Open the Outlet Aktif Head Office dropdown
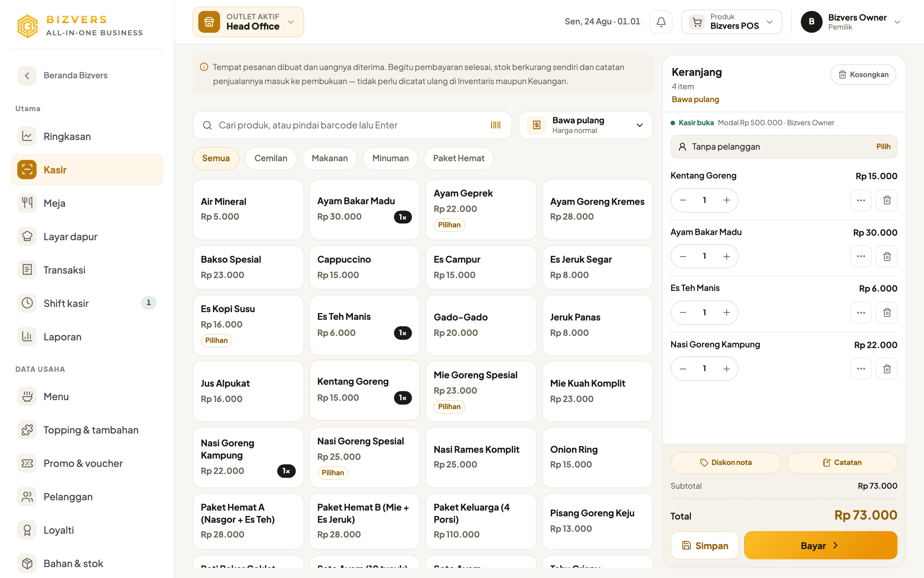924x578 pixels. (248, 22)
